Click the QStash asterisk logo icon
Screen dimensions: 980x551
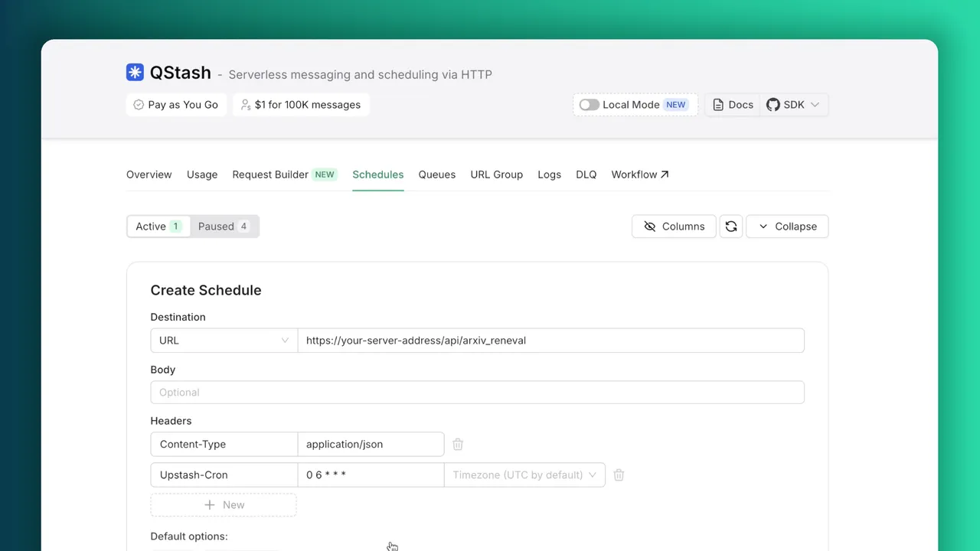pos(135,73)
